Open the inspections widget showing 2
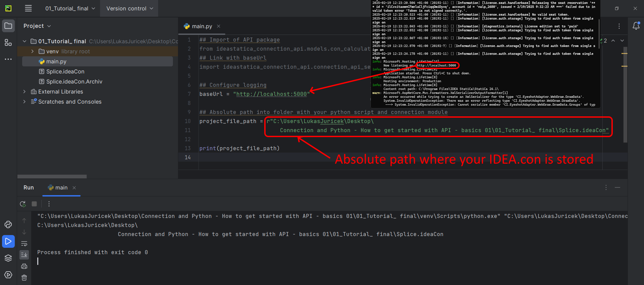This screenshot has height=285, width=644. (603, 41)
